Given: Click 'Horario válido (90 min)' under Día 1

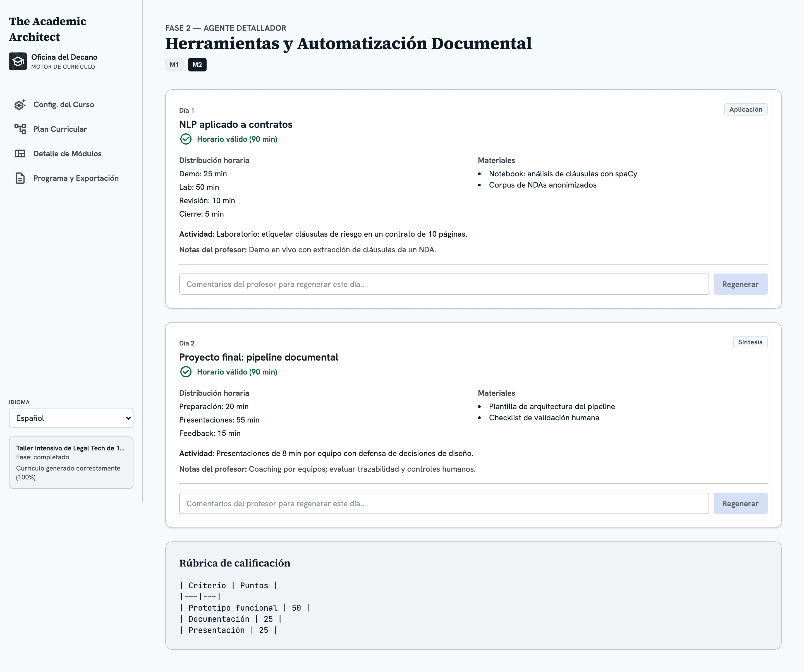Looking at the screenshot, I should (237, 139).
